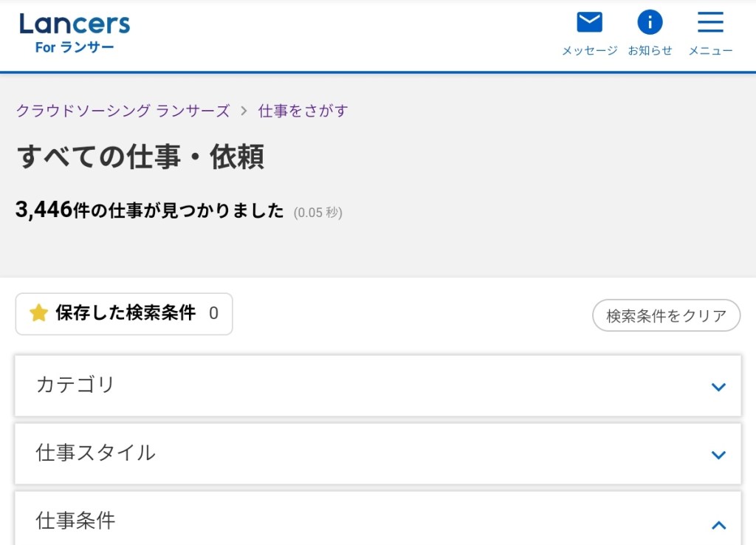Viewport: 756px width, 545px height.
Task: Go to クラウドソーシング ランサーズ breadcrumb link
Action: pyautogui.click(x=123, y=111)
